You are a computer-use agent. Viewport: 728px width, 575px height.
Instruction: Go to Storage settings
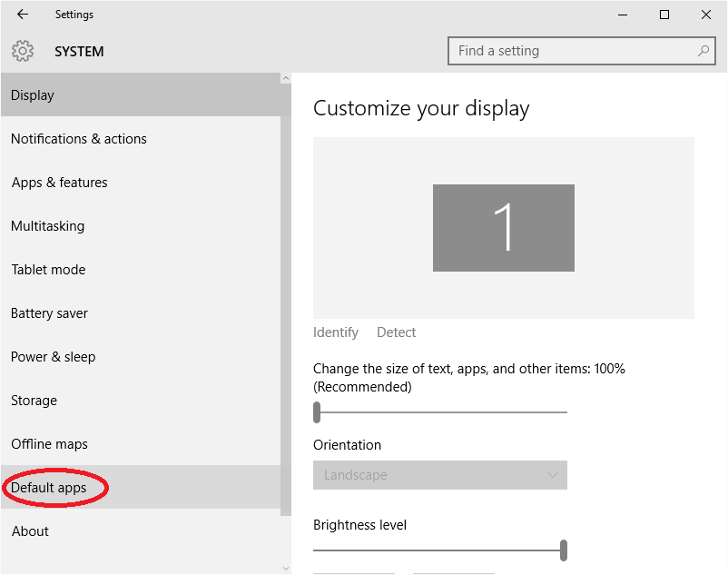pyautogui.click(x=34, y=401)
